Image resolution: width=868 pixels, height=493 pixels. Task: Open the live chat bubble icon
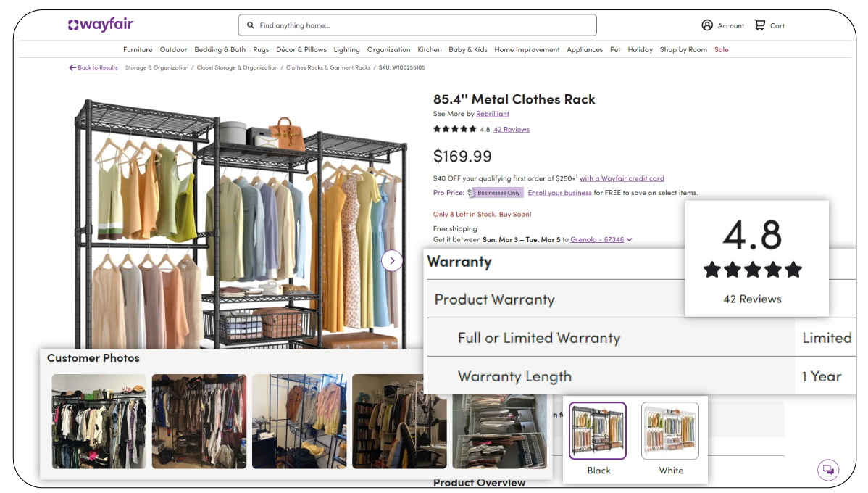pos(828,470)
